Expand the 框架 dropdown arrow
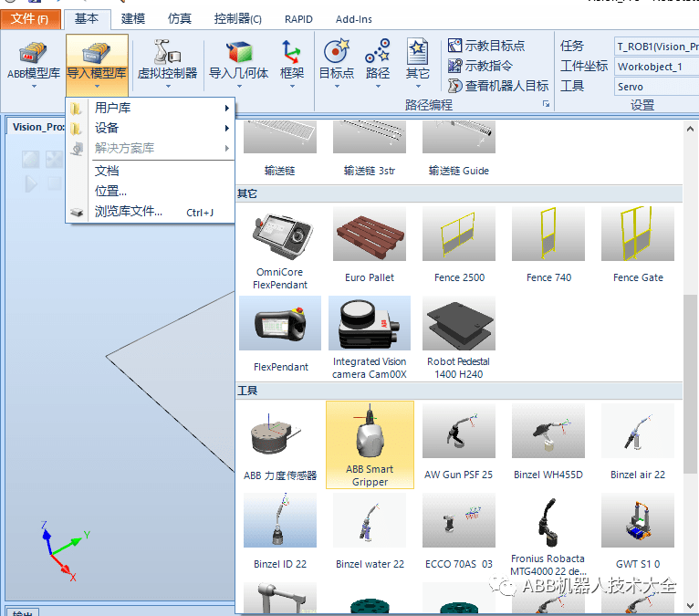This screenshot has height=616, width=699. coord(292,87)
